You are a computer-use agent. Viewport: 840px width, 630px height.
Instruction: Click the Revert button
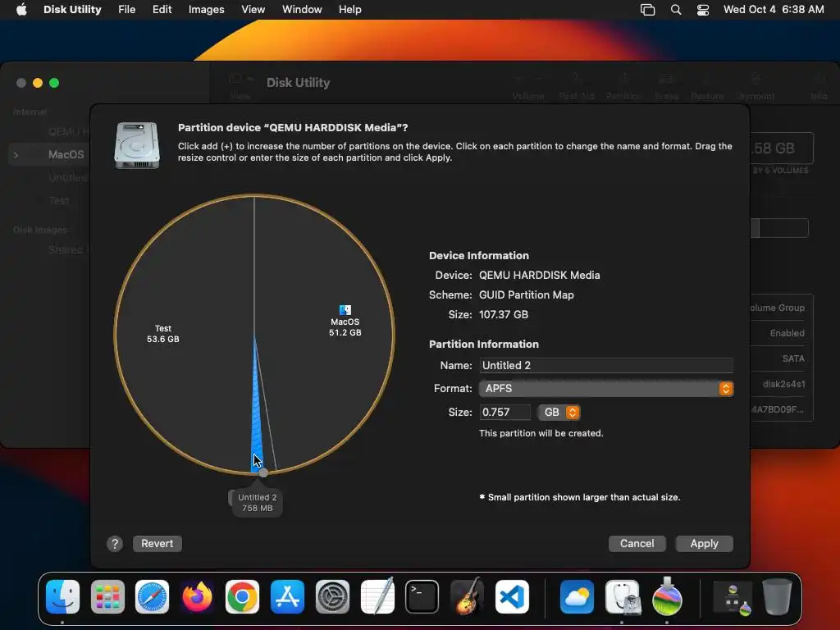157,544
